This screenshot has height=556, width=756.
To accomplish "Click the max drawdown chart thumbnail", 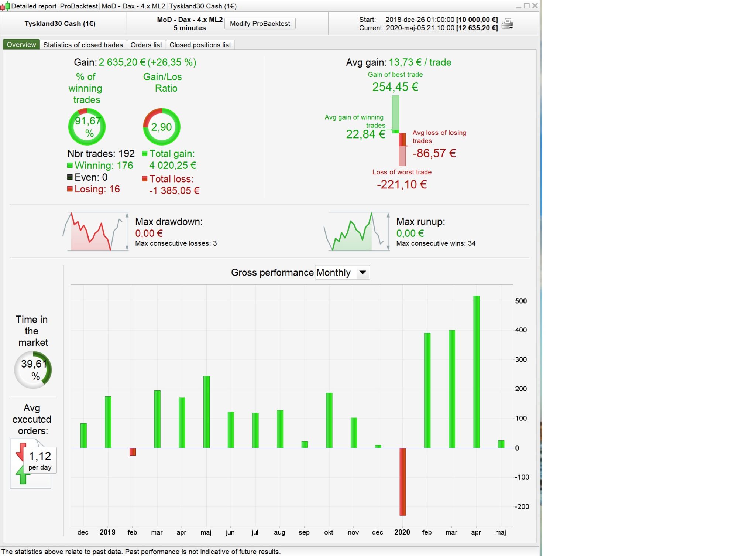I will tap(95, 232).
